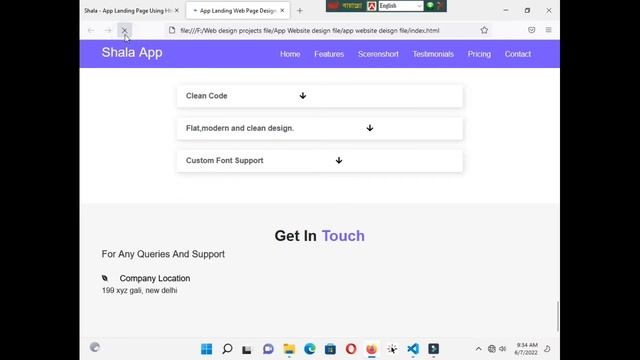
Task: Click the Clean Code accordion title
Action: [207, 96]
